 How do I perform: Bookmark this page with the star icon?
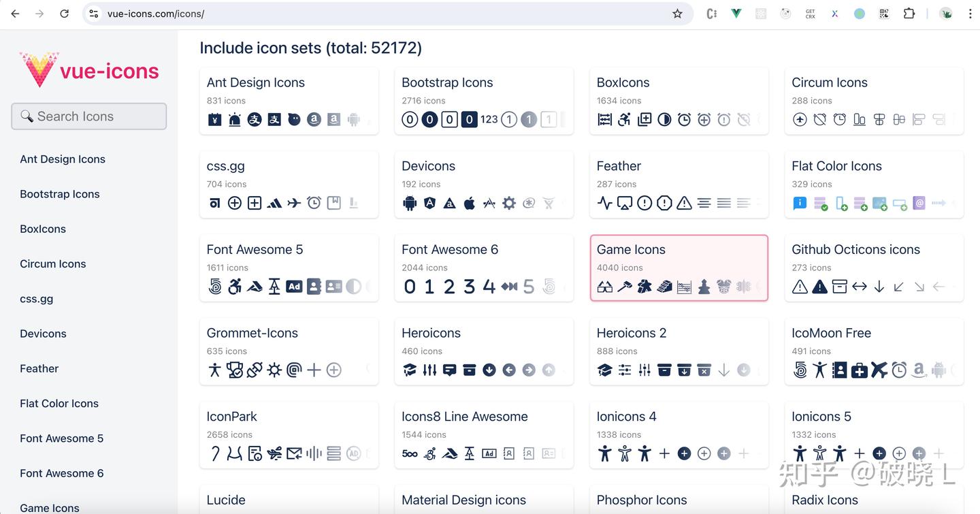[677, 14]
